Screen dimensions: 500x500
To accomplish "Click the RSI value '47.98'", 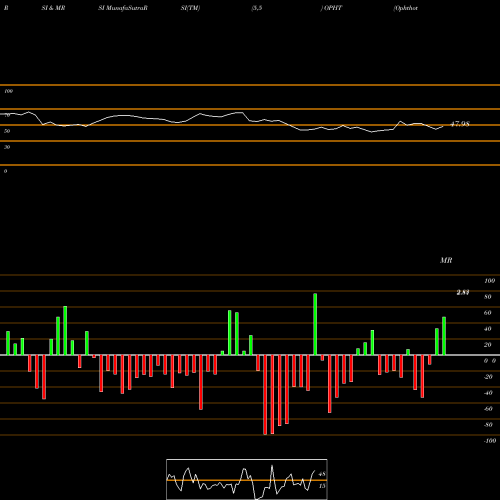I will coord(460,124).
